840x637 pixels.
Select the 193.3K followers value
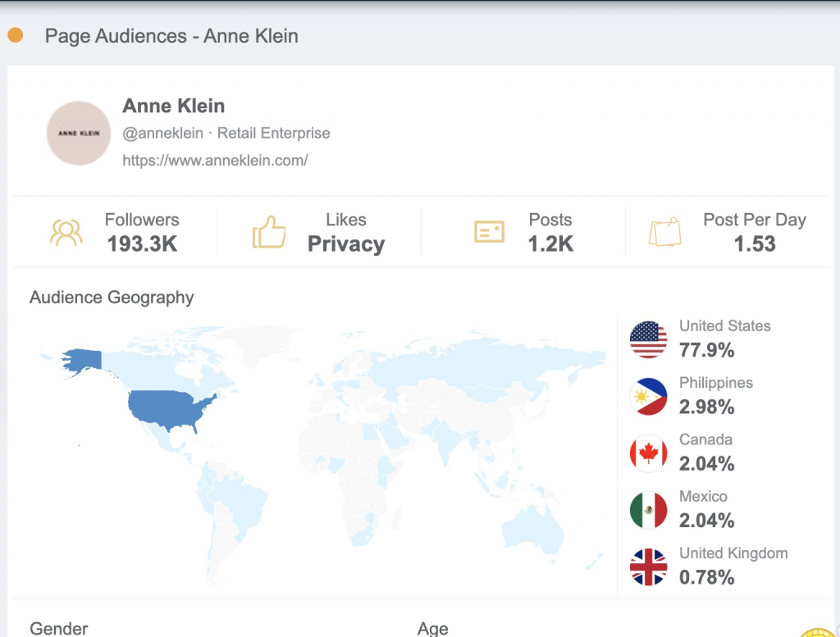point(142,244)
